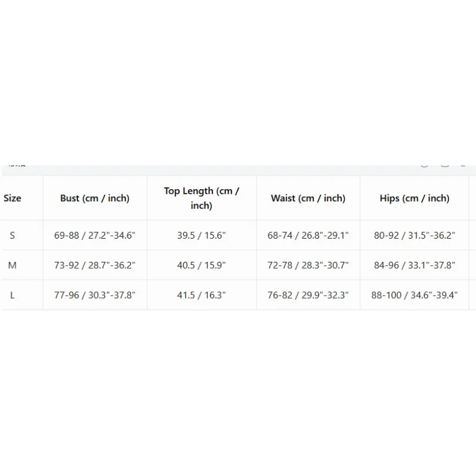Click waist value 72-78 / 28.3"-30.7"
The width and height of the screenshot is (476, 476).
pyautogui.click(x=308, y=265)
